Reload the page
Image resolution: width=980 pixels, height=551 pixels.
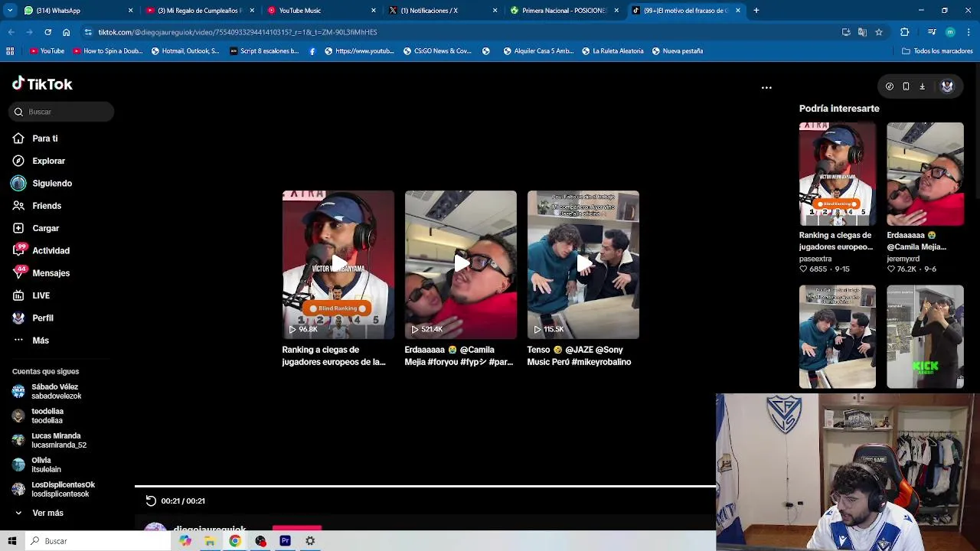(x=47, y=32)
